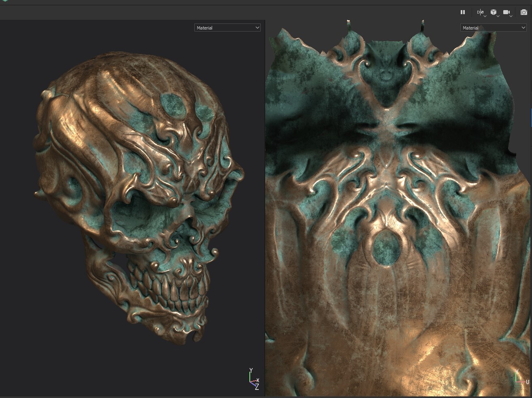The height and width of the screenshot is (398, 532).
Task: Take a viewport screenshot with camera icon
Action: [524, 12]
